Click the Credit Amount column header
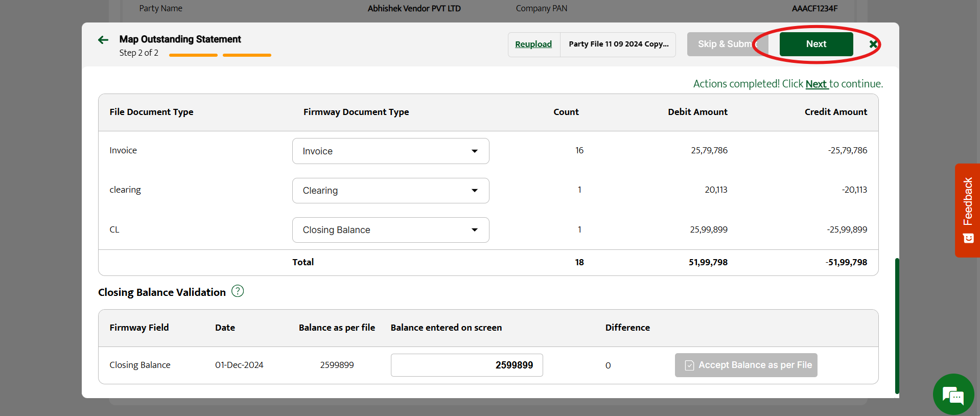980x416 pixels. tap(835, 112)
